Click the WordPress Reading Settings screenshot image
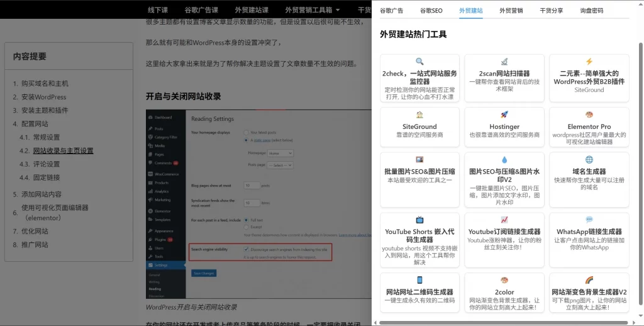644x326 pixels. (x=258, y=204)
